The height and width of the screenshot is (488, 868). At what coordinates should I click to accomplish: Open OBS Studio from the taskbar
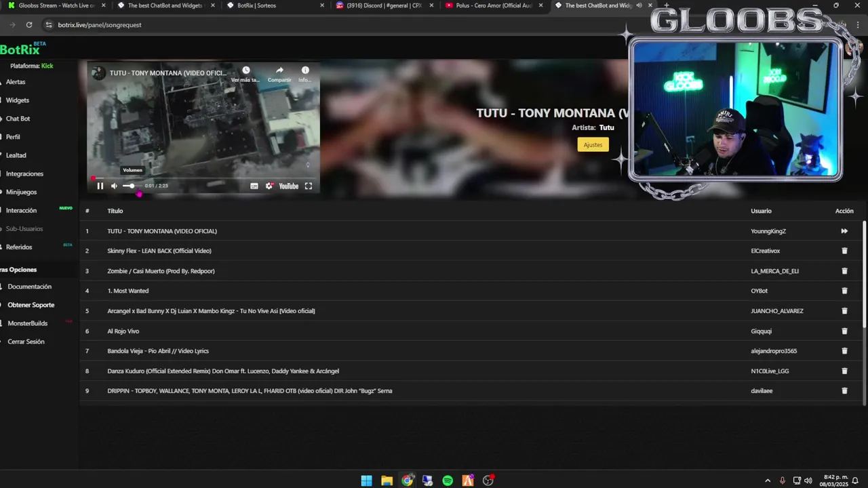[488, 481]
